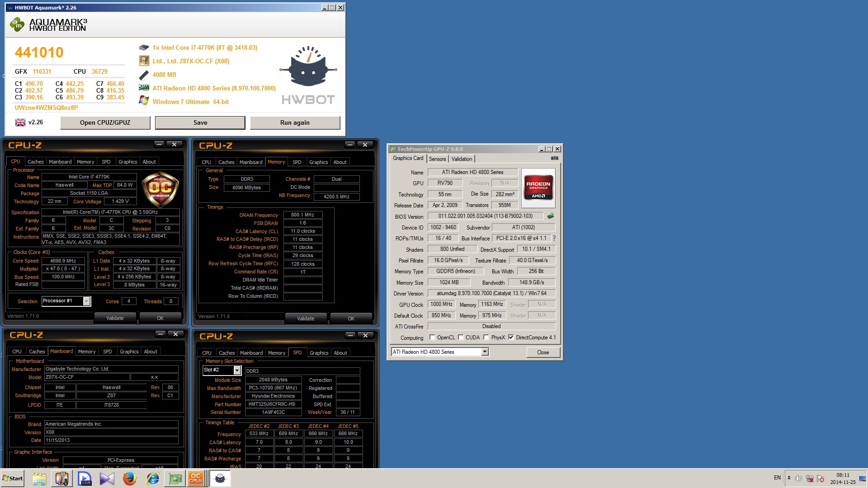Click the Open CPUZ/GPUZ button

point(105,122)
